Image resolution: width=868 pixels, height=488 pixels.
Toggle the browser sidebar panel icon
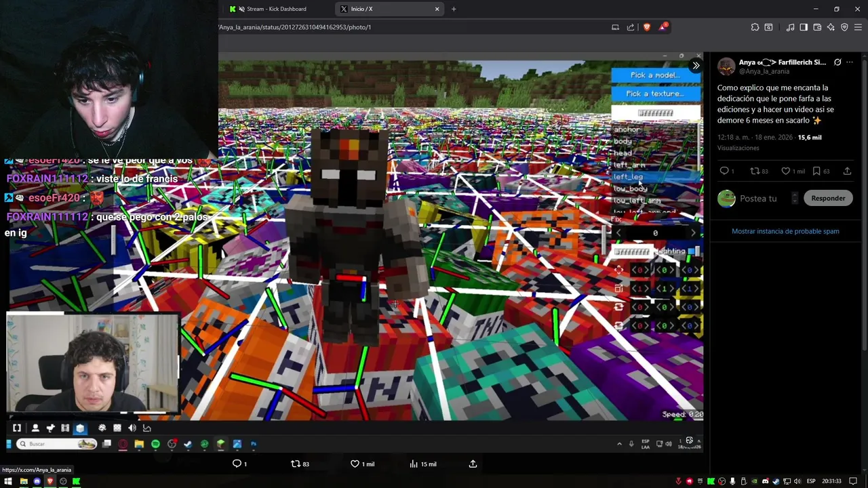[x=804, y=27]
